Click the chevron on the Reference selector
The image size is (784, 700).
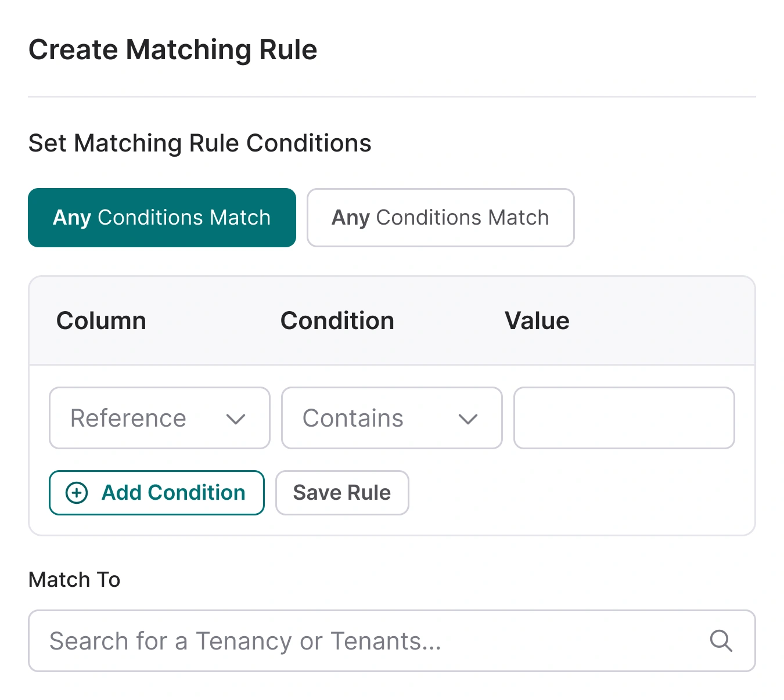tap(235, 418)
